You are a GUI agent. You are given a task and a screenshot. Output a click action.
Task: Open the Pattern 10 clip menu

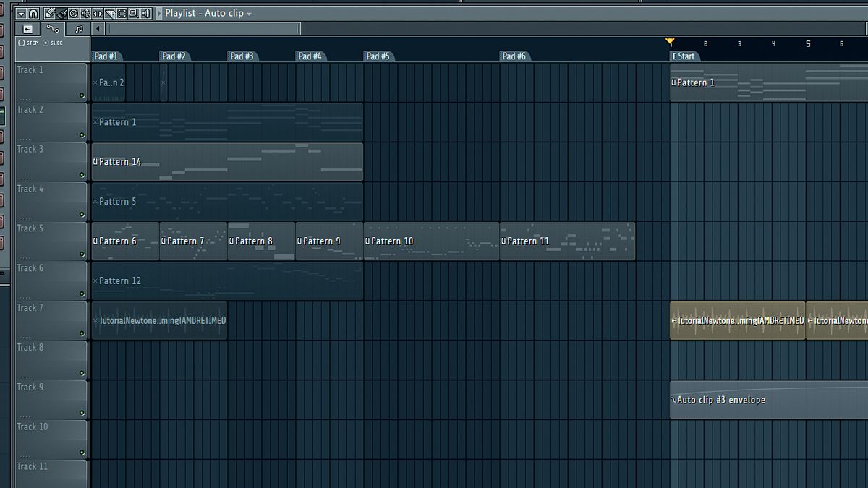tap(368, 241)
